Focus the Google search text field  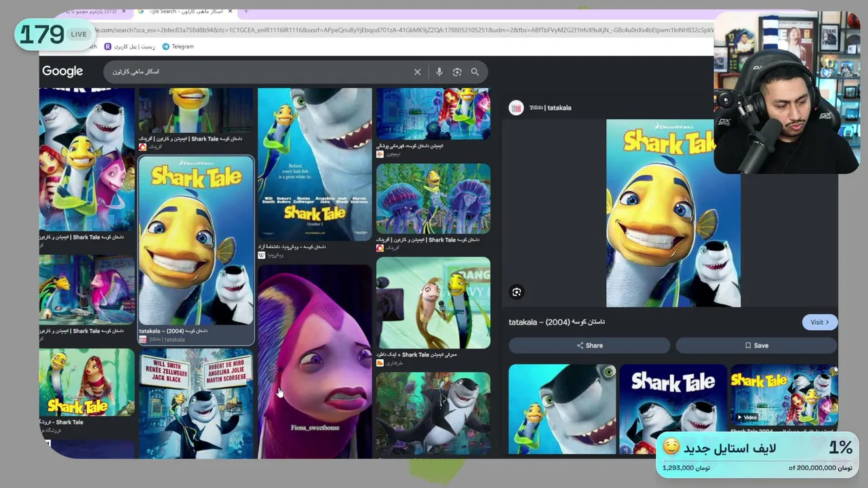pos(261,72)
